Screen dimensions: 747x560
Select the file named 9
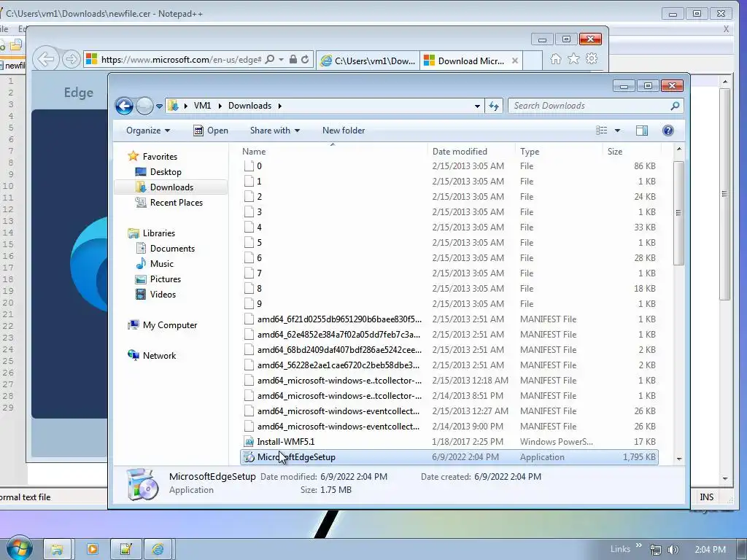(449, 304)
